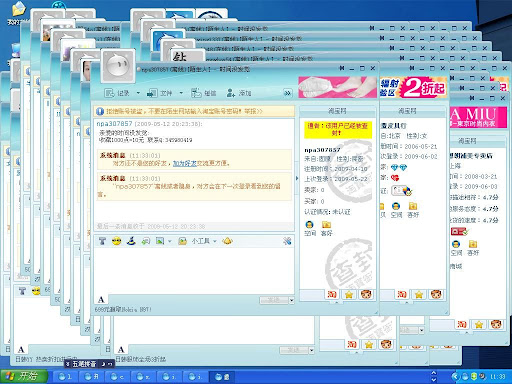The width and height of the screenshot is (512, 384).
Task: Click the A font tab below the input box
Action: coord(101,300)
